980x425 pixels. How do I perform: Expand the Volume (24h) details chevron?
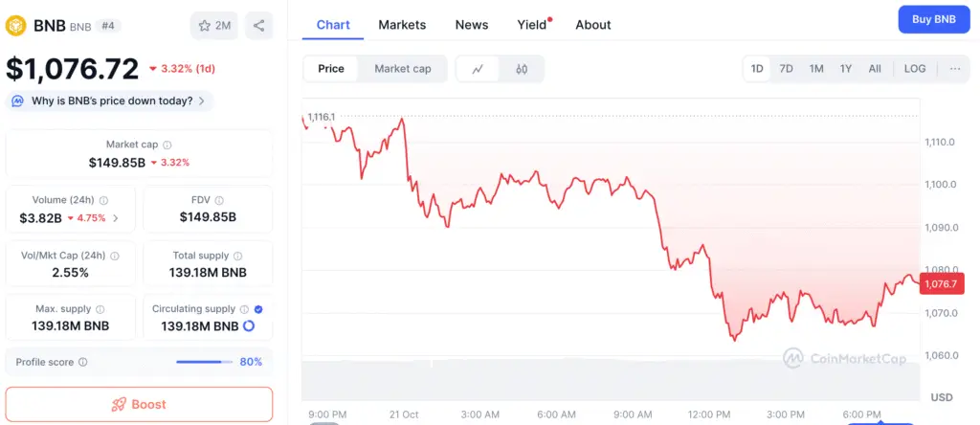(x=116, y=218)
